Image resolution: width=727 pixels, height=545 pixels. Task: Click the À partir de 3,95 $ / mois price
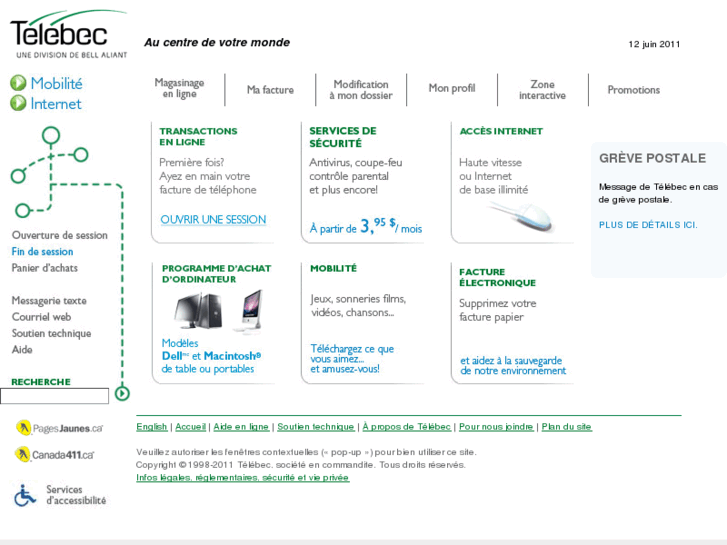coord(366,226)
